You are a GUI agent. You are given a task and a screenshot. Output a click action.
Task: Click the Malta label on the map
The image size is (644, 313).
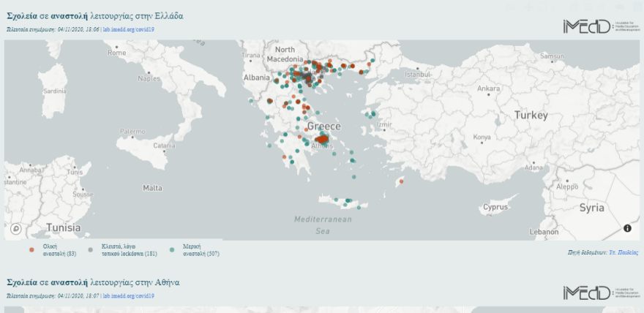click(152, 188)
